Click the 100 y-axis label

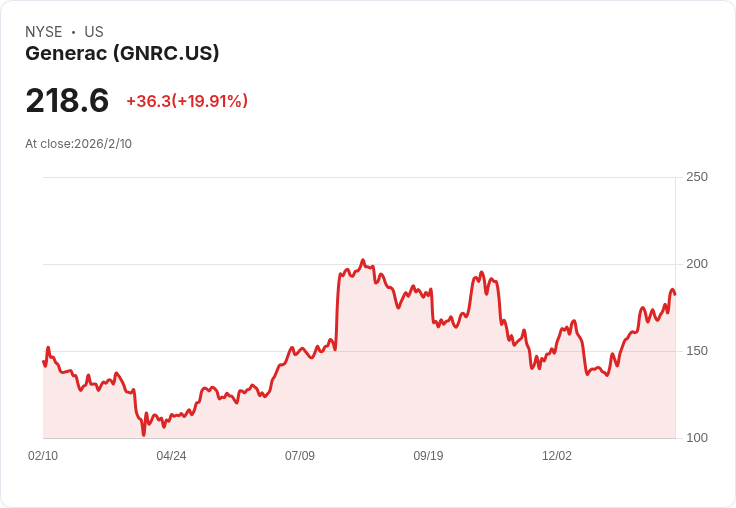click(x=697, y=438)
